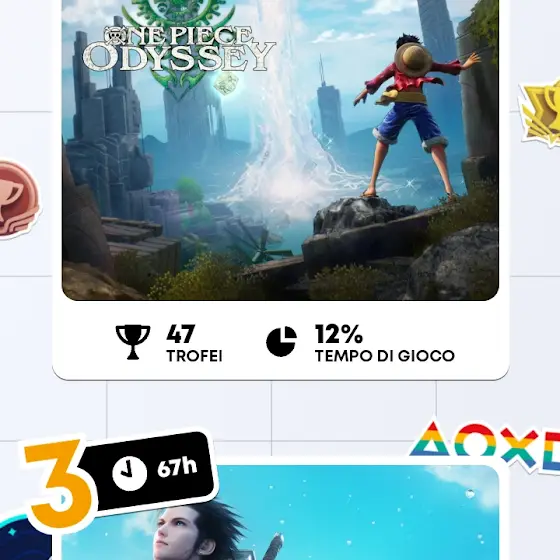
Task: Click the white clock icon in the 67h badge
Action: 129,473
